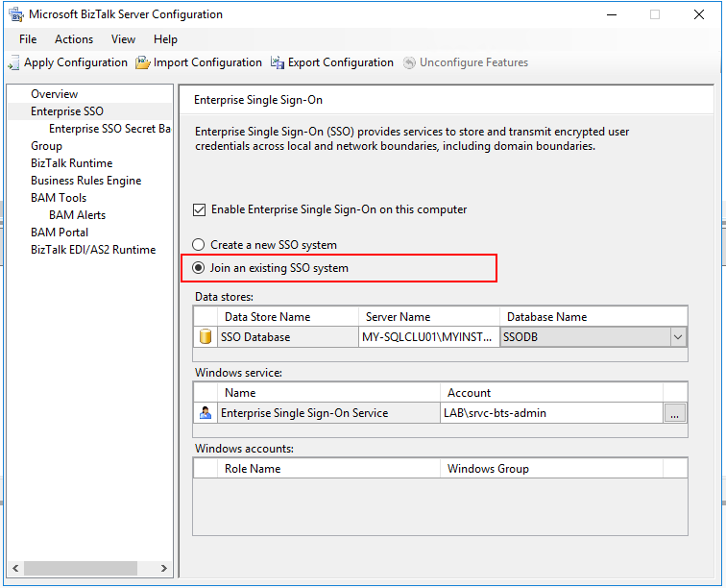Image resolution: width=726 pixels, height=588 pixels.
Task: Click the Export Configuration icon
Action: tap(278, 62)
